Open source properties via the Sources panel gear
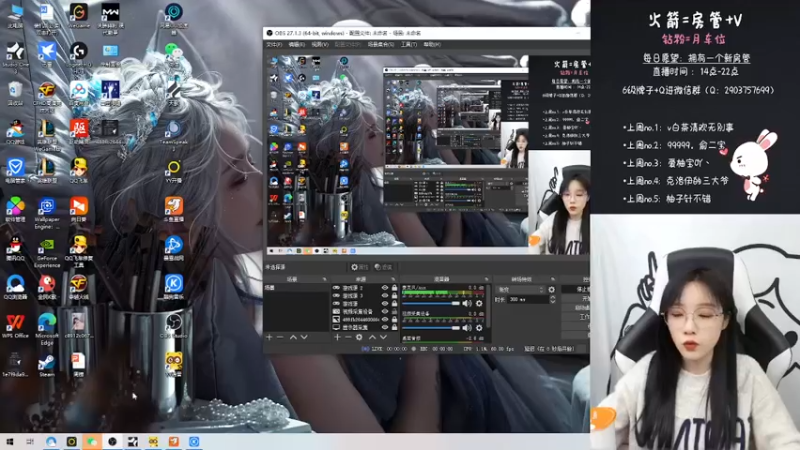 pos(359,337)
